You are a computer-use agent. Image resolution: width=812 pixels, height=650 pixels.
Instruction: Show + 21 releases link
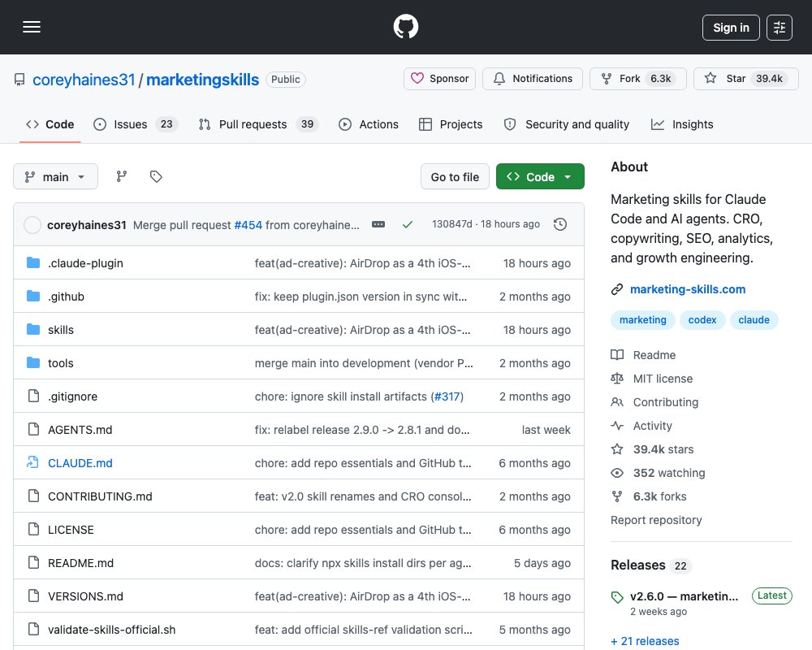click(x=645, y=641)
